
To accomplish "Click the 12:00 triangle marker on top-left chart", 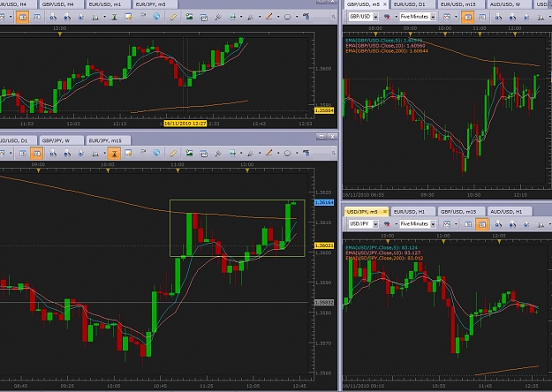I will [60, 34].
